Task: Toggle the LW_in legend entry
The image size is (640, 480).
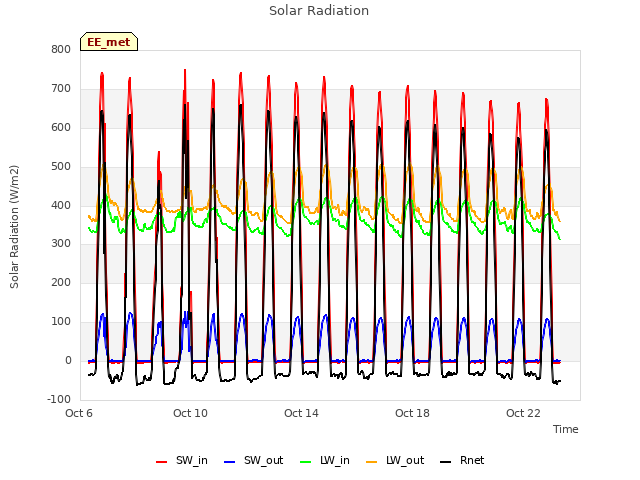Action: 325,460
